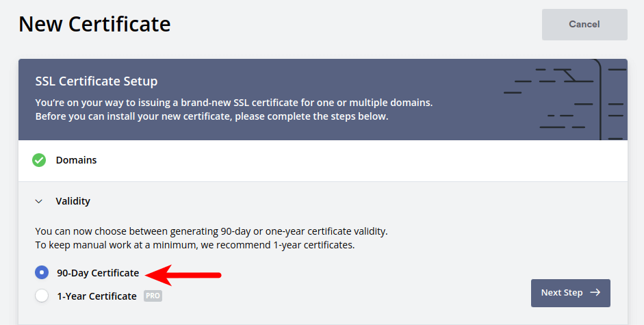
Task: Expand the Domains section row
Action: [x=322, y=161]
